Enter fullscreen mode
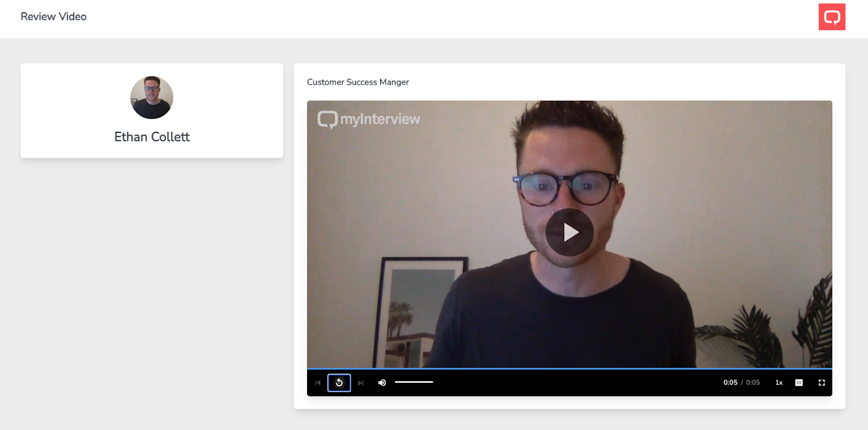This screenshot has height=430, width=868. click(821, 383)
